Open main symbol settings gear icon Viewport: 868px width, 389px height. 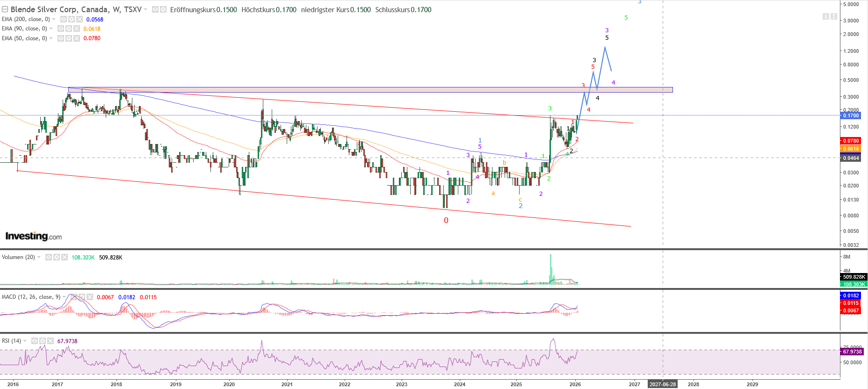point(163,9)
